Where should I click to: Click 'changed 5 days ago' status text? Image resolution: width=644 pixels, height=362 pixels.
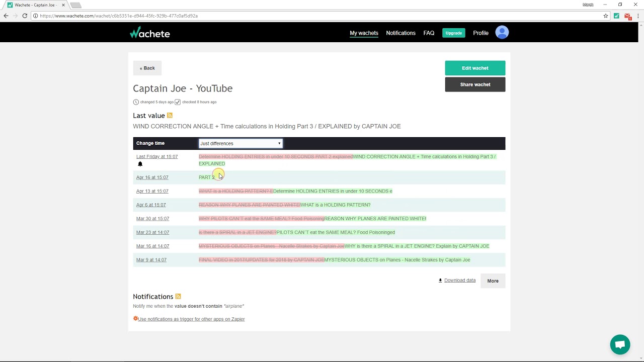[x=157, y=102]
